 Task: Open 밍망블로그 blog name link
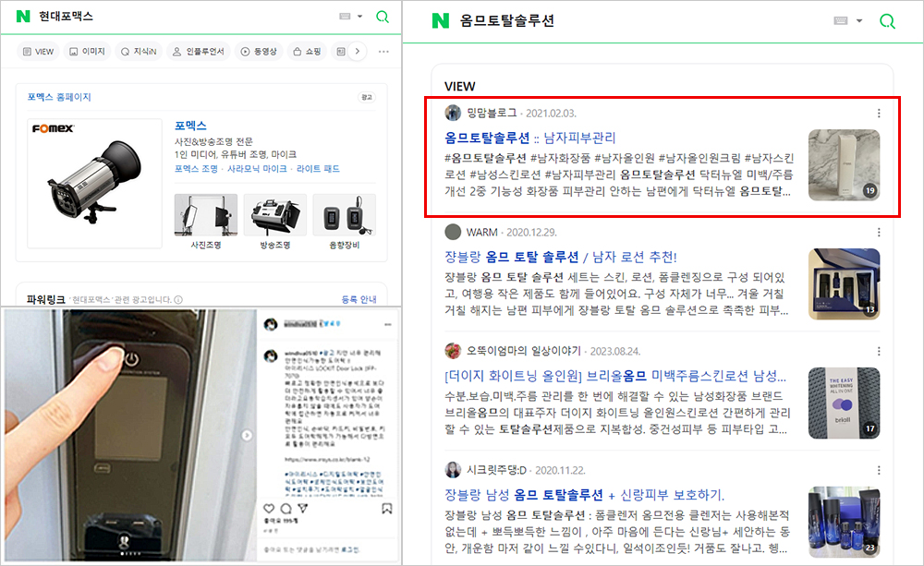[x=492, y=113]
